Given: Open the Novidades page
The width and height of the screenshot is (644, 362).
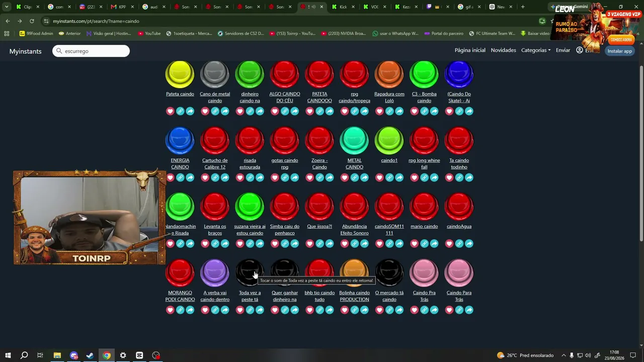Looking at the screenshot, I should pyautogui.click(x=504, y=50).
